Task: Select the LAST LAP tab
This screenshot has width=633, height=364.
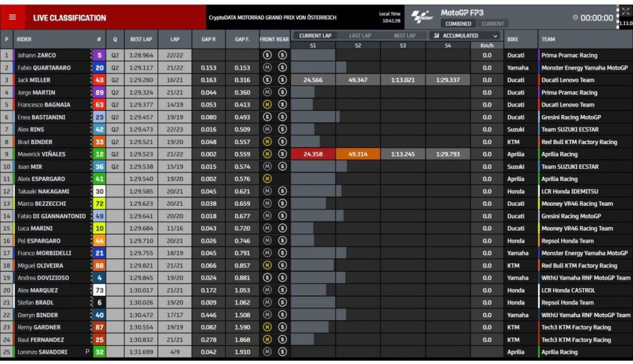Action: pyautogui.click(x=360, y=35)
